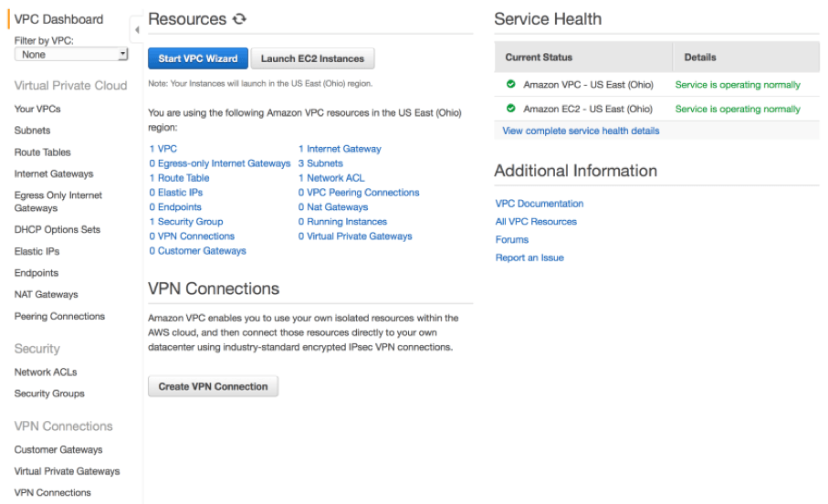Click Report an Issue link
The image size is (828, 504).
[529, 257]
